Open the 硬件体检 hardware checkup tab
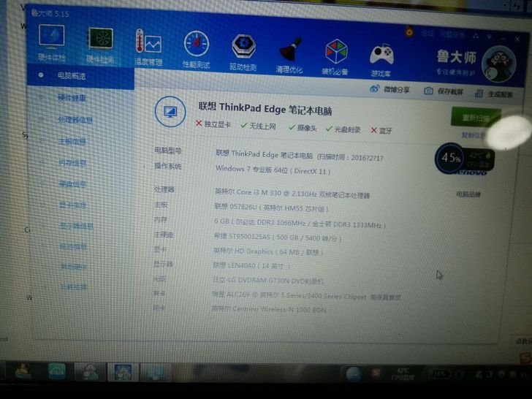The image size is (532, 399). click(52, 42)
